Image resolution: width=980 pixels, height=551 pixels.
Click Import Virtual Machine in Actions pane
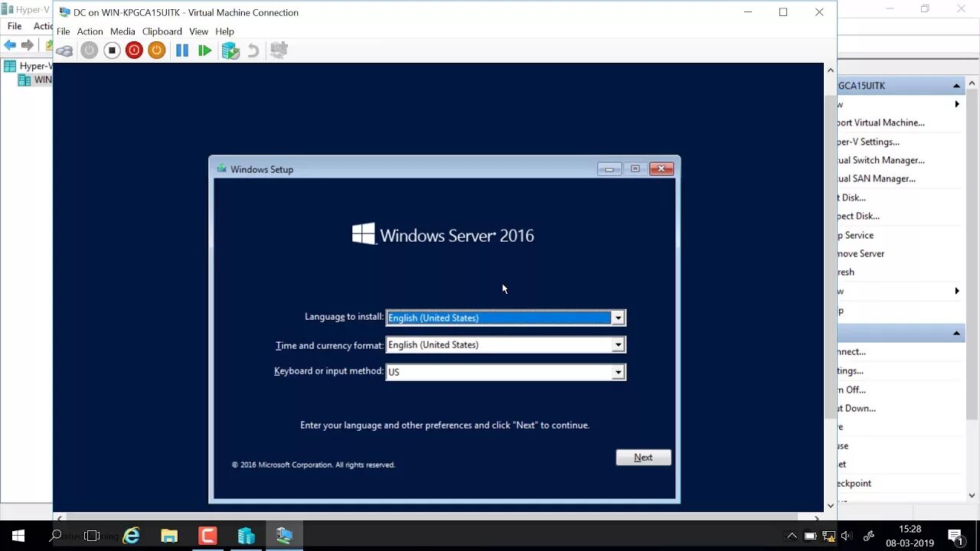click(x=880, y=122)
